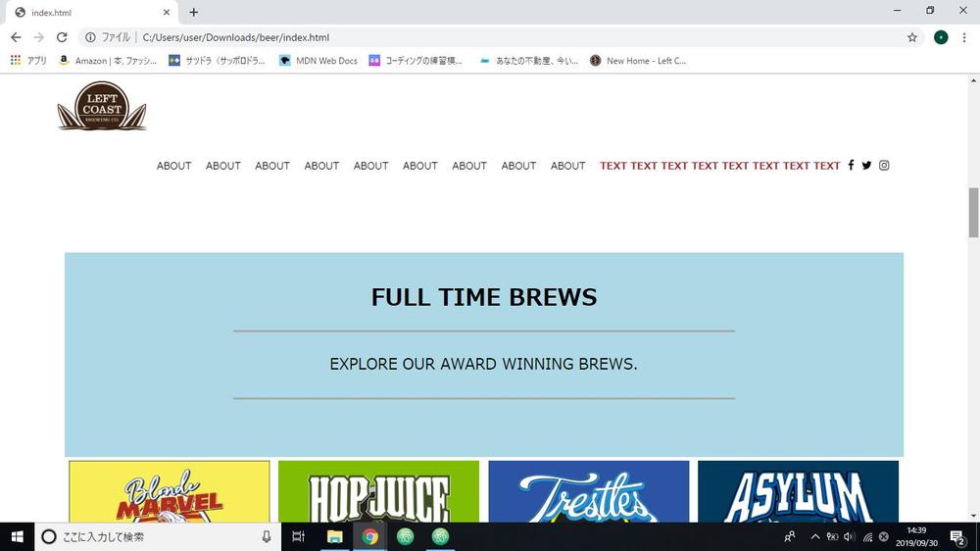Open the あなたの不動産 bookmark

click(x=529, y=61)
